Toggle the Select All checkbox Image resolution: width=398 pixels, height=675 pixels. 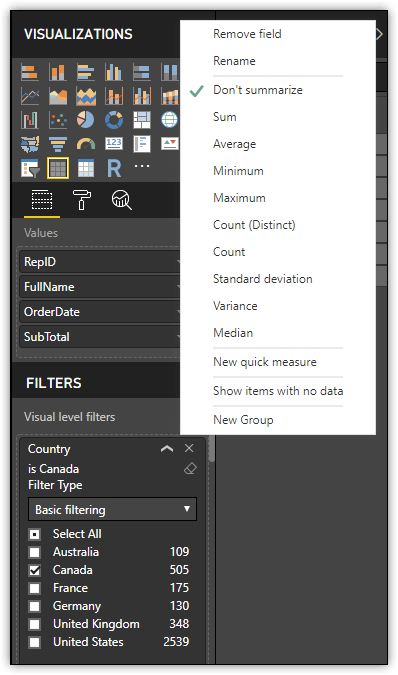[34, 534]
